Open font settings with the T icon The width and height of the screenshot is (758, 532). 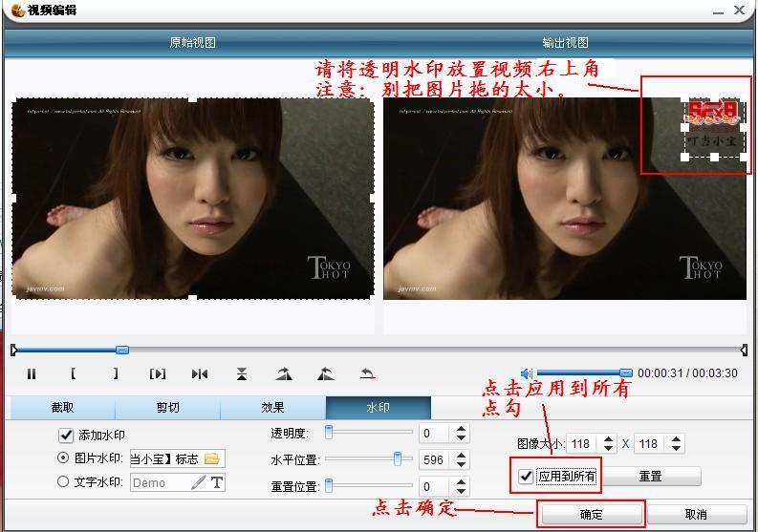pos(217,482)
